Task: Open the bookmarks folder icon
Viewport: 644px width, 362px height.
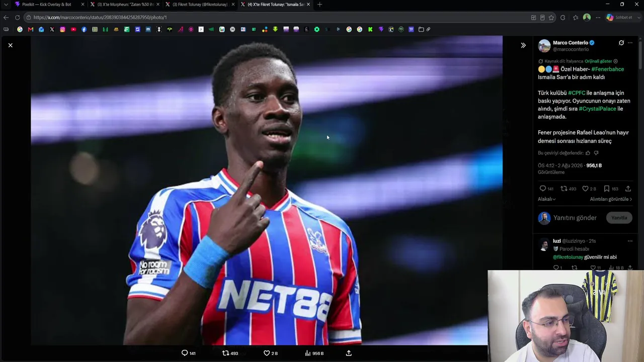Action: [421, 29]
